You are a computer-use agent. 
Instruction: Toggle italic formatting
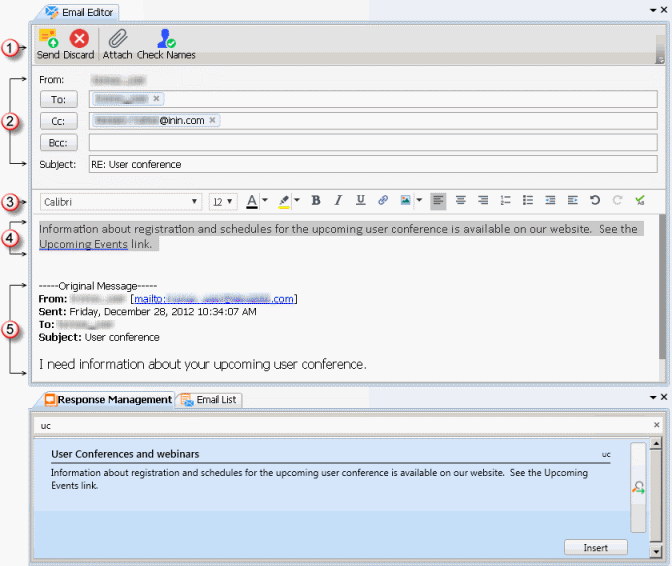(338, 201)
